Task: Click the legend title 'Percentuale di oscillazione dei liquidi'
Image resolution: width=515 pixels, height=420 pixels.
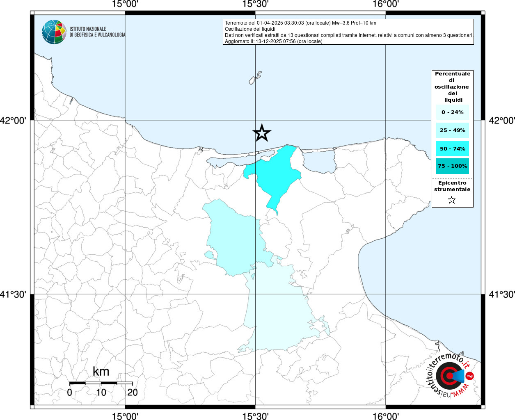Action: coord(452,87)
